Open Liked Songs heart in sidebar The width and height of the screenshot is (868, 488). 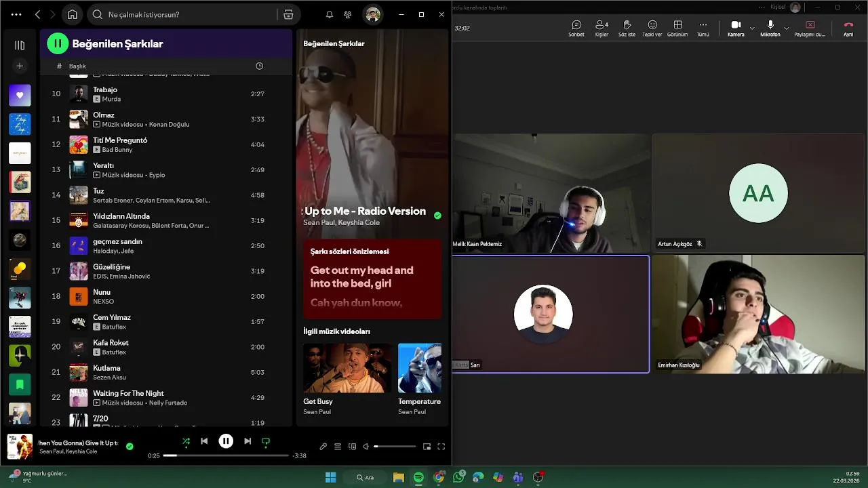pos(20,96)
